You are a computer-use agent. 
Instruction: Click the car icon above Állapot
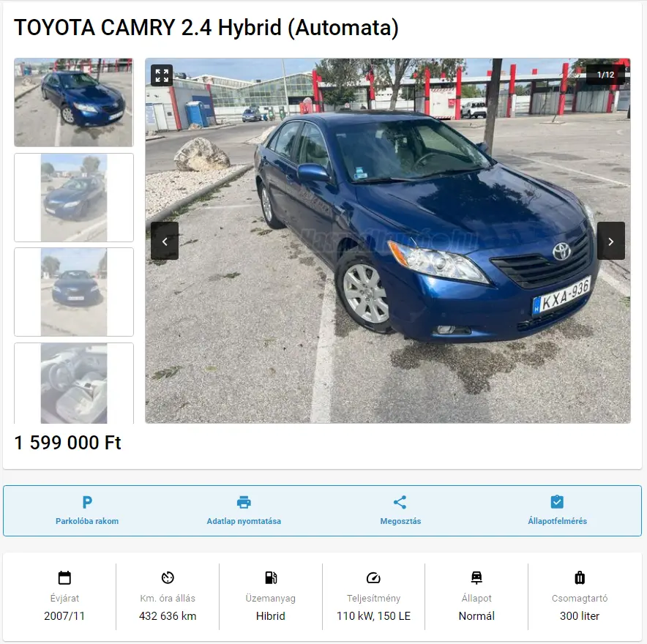(476, 577)
